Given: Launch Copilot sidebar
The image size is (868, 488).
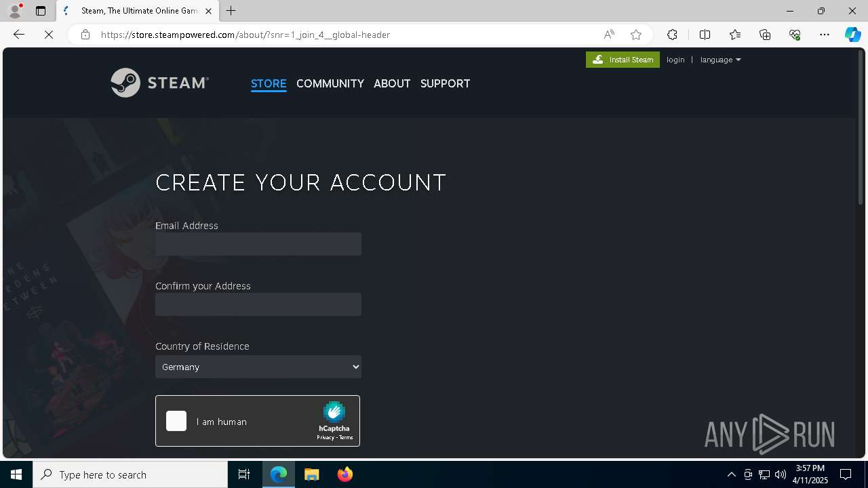Looking at the screenshot, I should click(852, 35).
